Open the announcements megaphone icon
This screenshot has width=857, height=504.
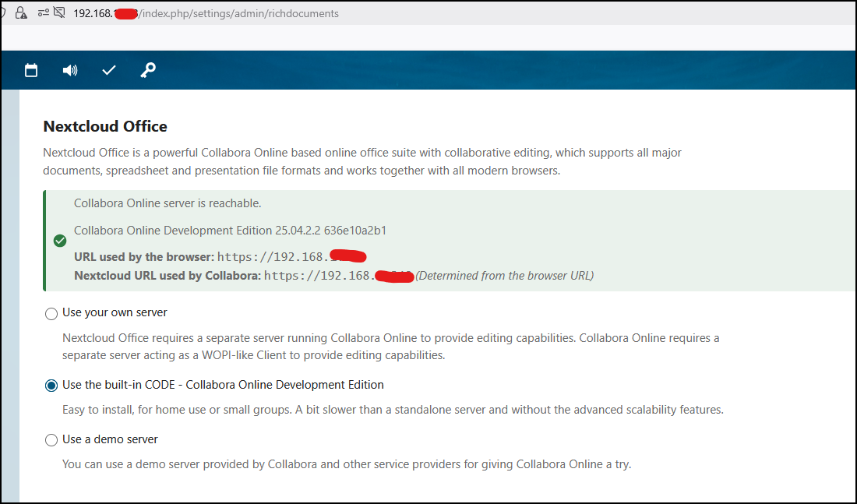(70, 70)
